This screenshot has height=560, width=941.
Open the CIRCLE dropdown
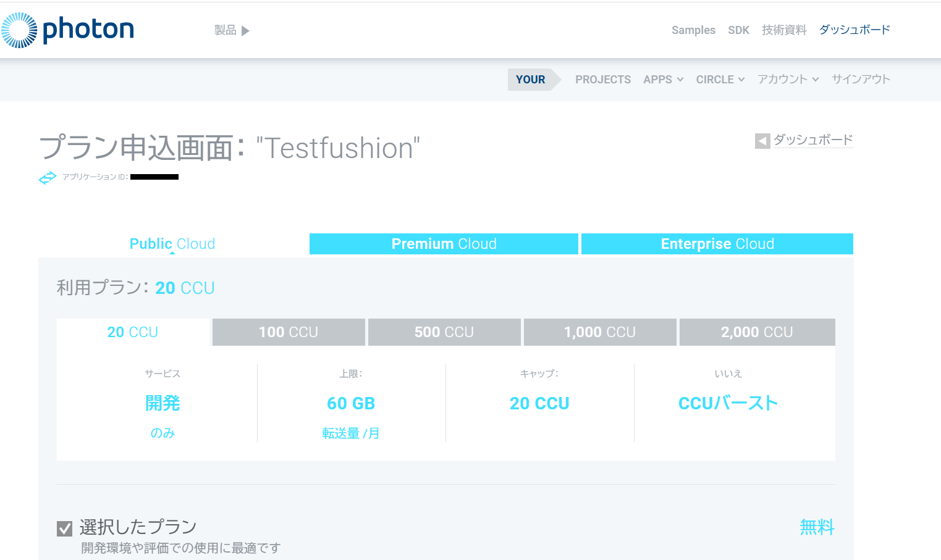click(720, 80)
